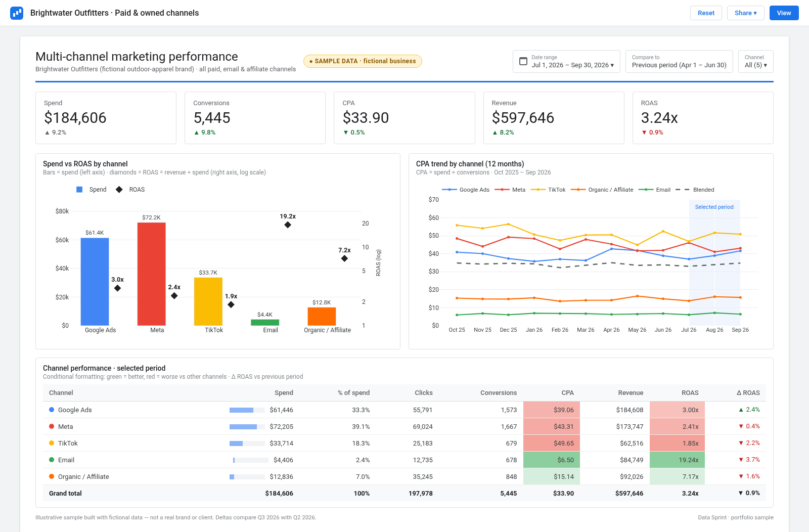Screen dimensions: 809x532
Task: Click the TikTok ROAS cell 1.85x
Action: tap(677, 443)
